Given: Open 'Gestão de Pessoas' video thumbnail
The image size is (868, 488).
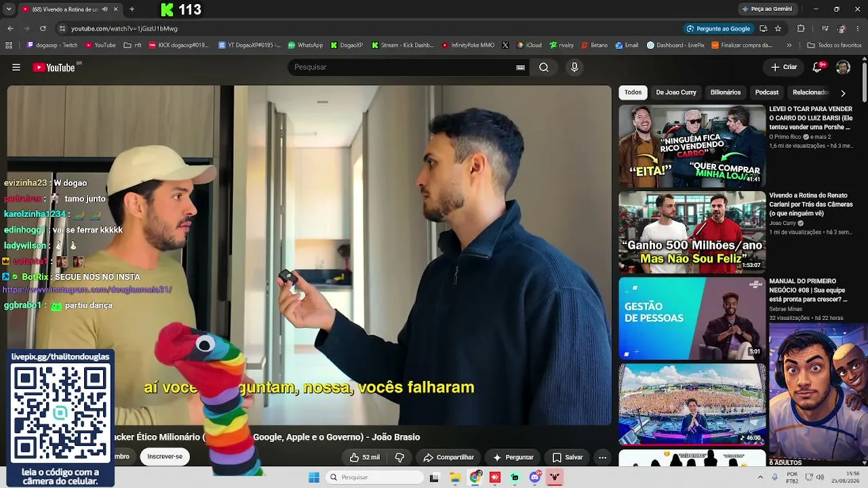Looking at the screenshot, I should (692, 319).
